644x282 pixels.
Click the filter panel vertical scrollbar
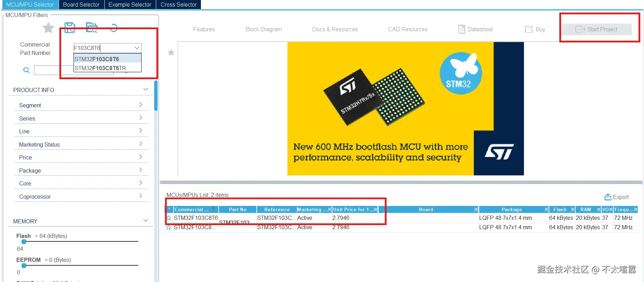pos(156,96)
